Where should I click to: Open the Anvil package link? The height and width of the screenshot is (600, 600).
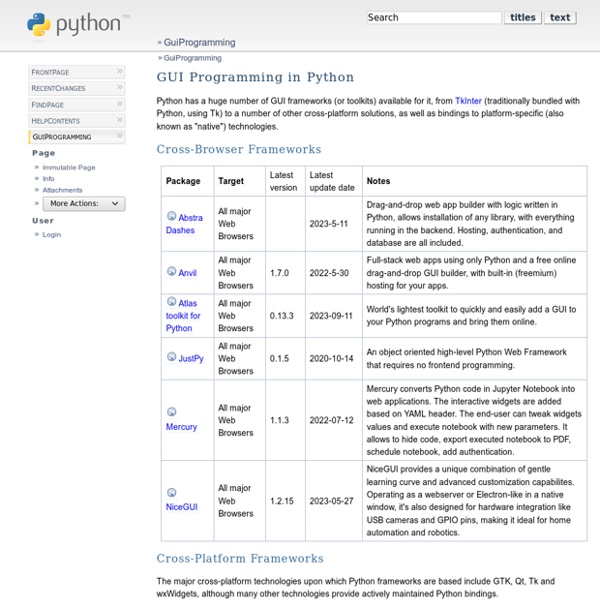pyautogui.click(x=188, y=273)
